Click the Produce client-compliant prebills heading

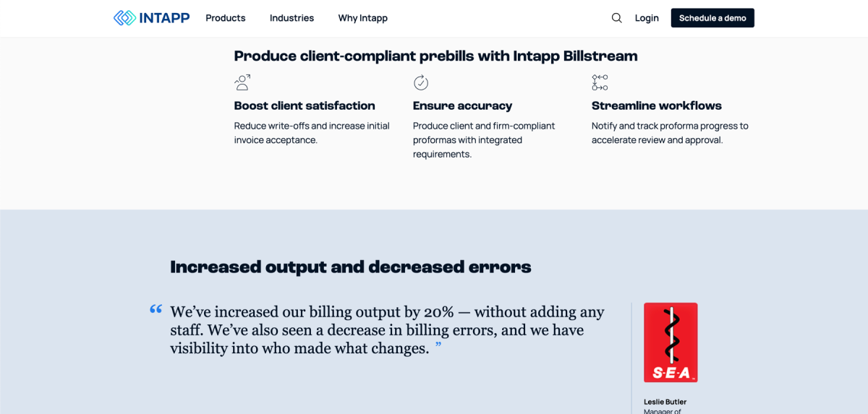pos(435,56)
